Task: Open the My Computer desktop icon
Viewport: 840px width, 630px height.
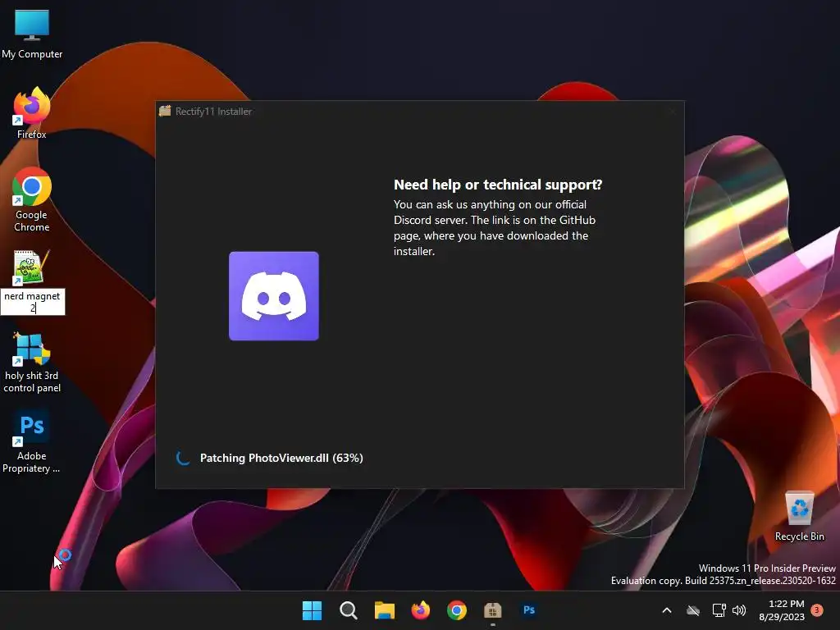Action: pyautogui.click(x=32, y=33)
